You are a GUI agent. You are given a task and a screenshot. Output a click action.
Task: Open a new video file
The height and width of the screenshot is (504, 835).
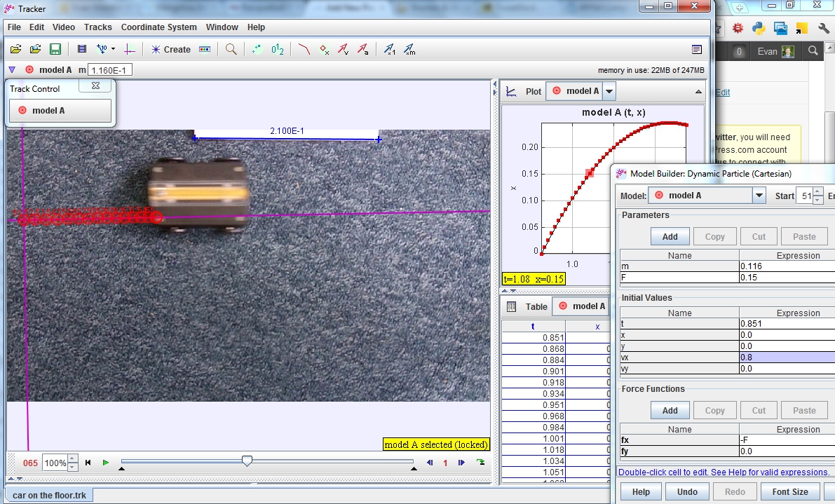coord(36,49)
